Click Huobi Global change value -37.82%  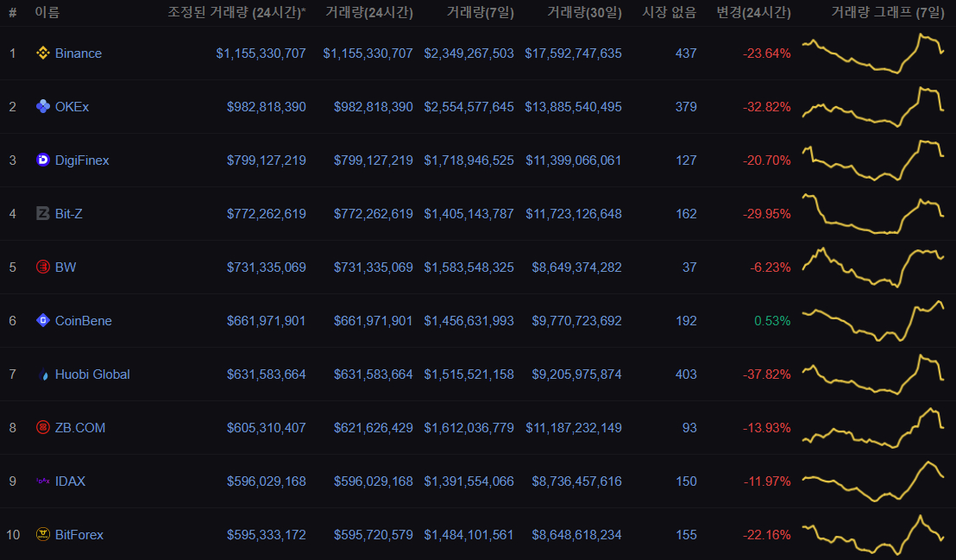767,374
